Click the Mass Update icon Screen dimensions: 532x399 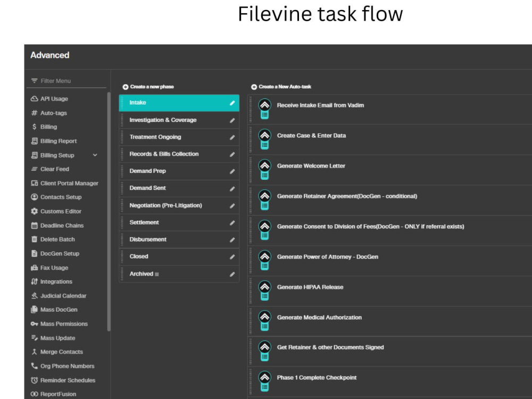pyautogui.click(x=34, y=338)
